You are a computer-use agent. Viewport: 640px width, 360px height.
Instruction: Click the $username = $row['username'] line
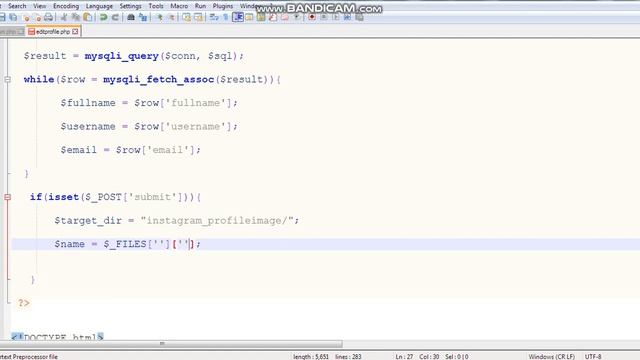pos(149,127)
